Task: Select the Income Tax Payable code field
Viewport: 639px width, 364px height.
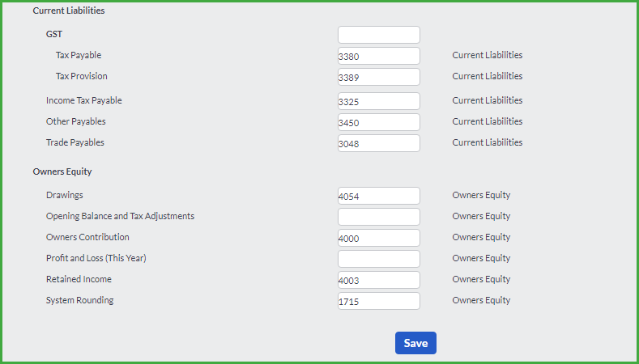Action: [378, 101]
